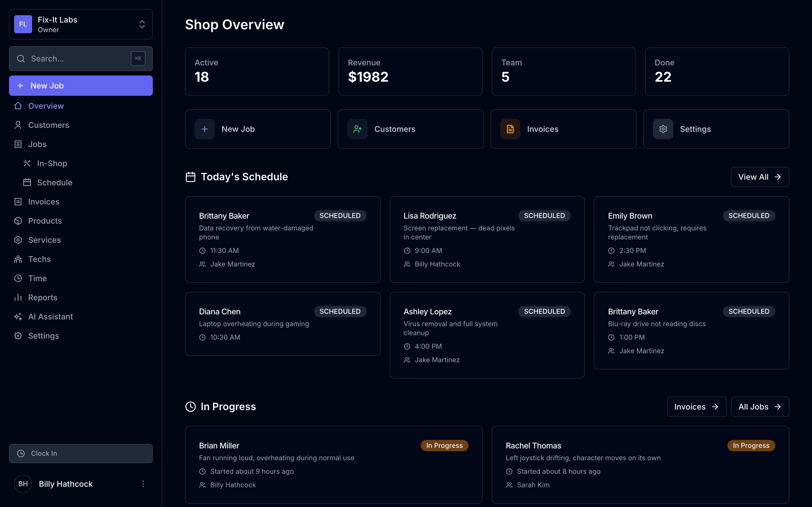
Task: Open the menu next to Billy Hathcock
Action: [143, 484]
